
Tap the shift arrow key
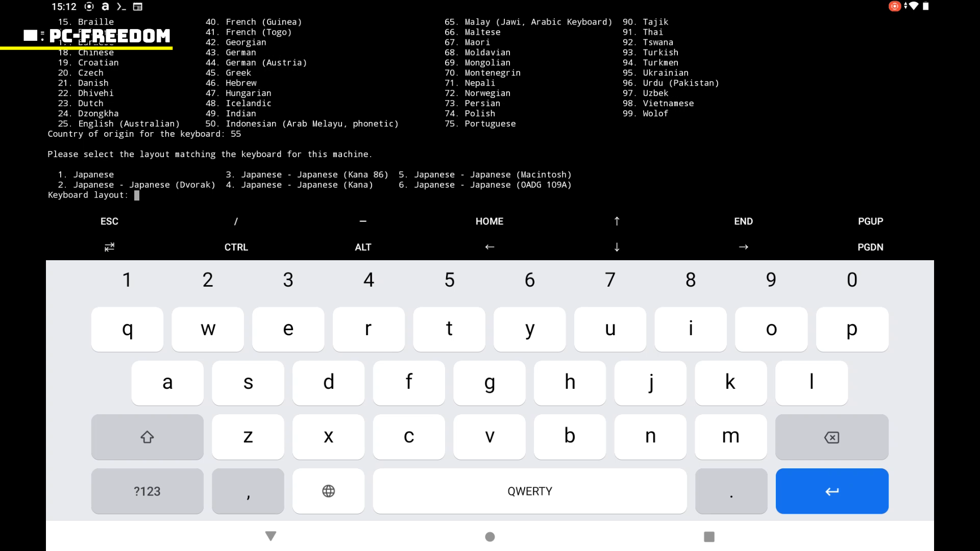click(147, 437)
